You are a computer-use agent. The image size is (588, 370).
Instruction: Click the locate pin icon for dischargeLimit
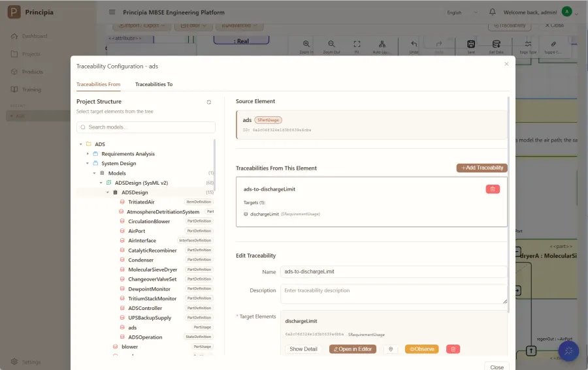point(391,349)
